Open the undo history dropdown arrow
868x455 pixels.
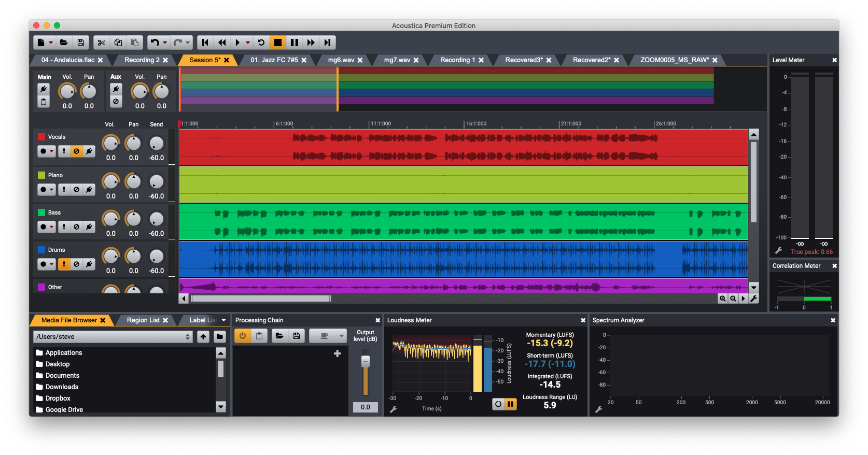click(165, 42)
